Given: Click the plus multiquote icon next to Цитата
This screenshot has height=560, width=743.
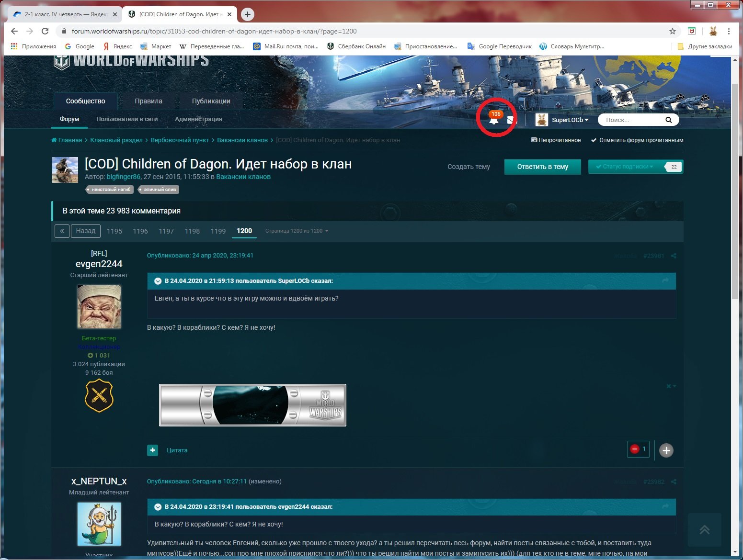Looking at the screenshot, I should pyautogui.click(x=152, y=450).
